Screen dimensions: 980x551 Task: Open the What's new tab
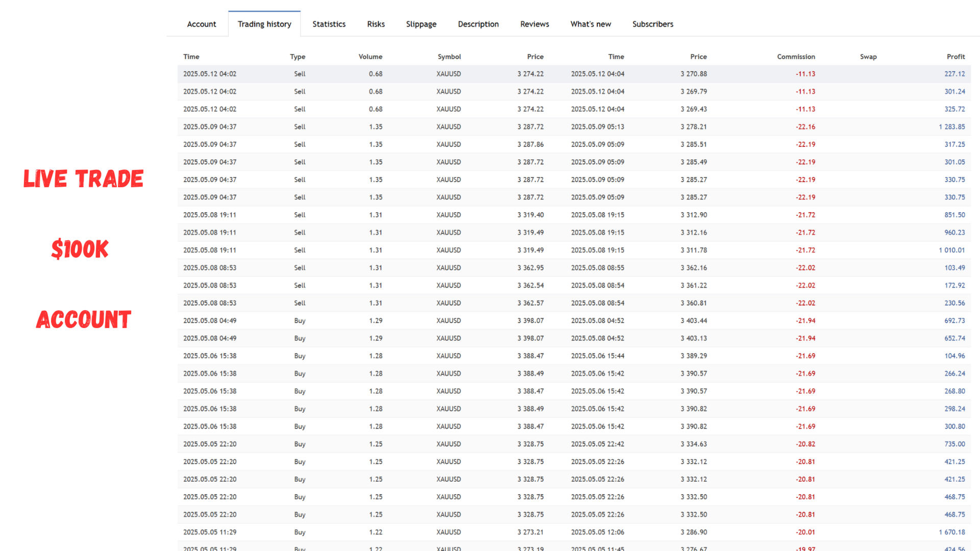(x=591, y=24)
